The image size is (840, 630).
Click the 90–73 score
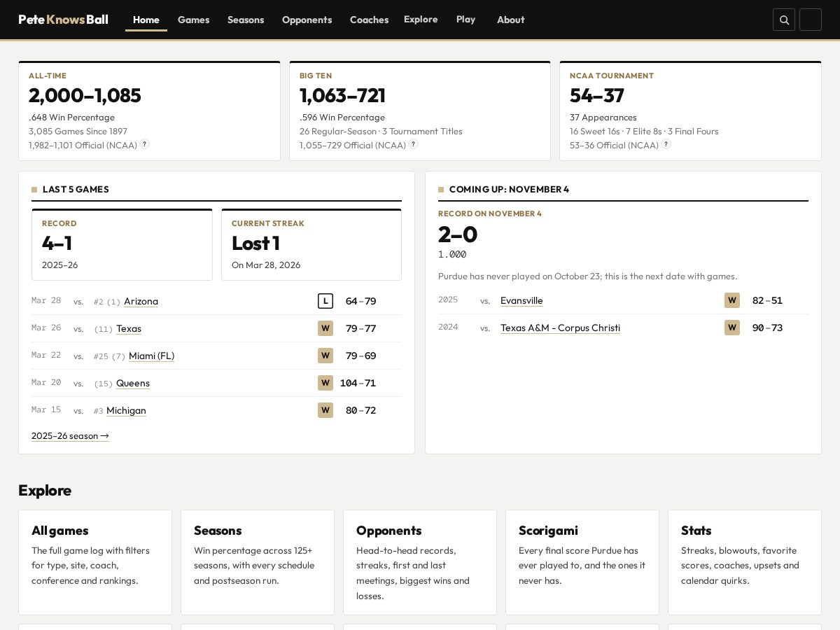[x=767, y=328]
